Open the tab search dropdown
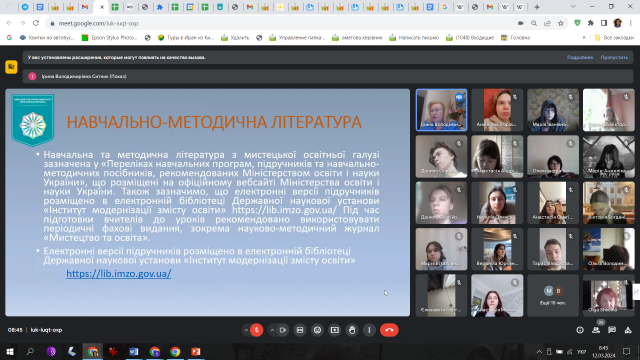This screenshot has width=640, height=360. pos(573,7)
